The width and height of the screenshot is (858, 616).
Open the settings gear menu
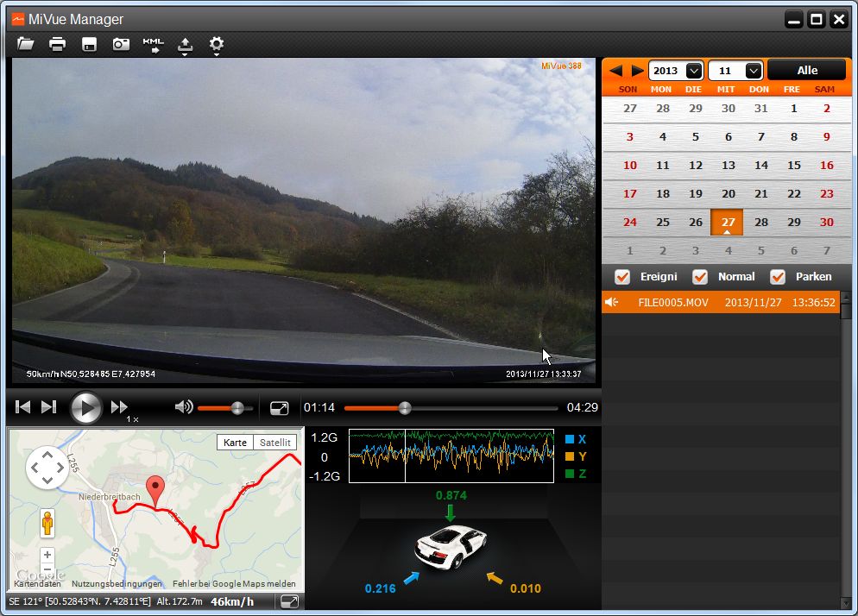click(217, 44)
